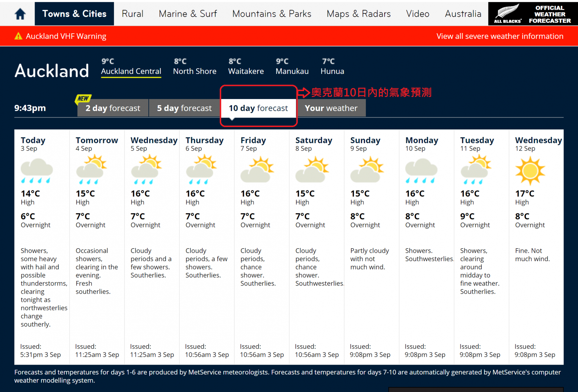Screen dimensions: 578x392
Task: Click Friday's partly cloudy weather icon
Action: 257,169
